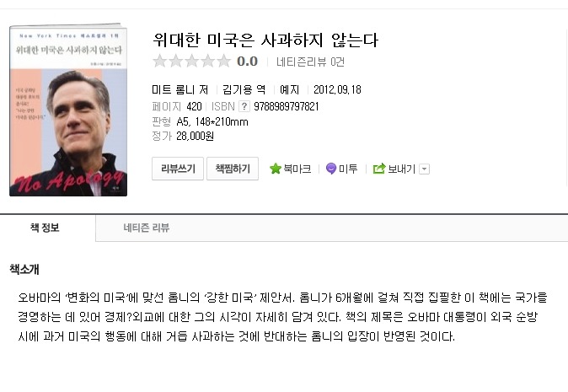Click the book title 위대한 미국은 사과하지 않는다
Screen dimensions: 568x392
(x=265, y=40)
